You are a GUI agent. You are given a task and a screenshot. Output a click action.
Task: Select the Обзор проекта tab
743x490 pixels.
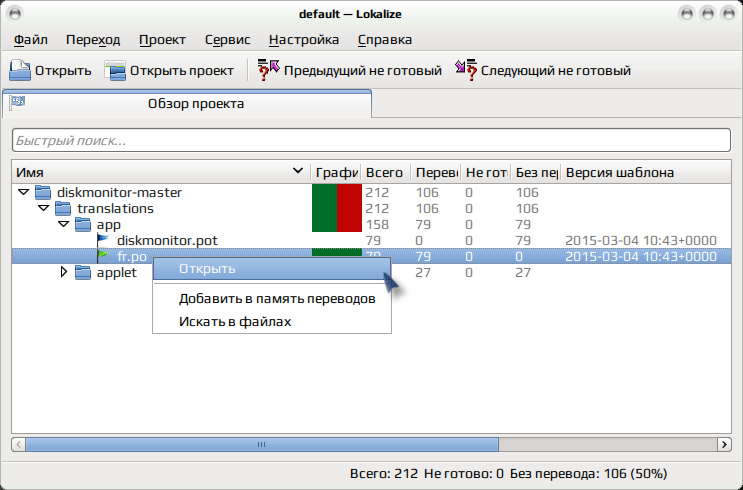[187, 103]
